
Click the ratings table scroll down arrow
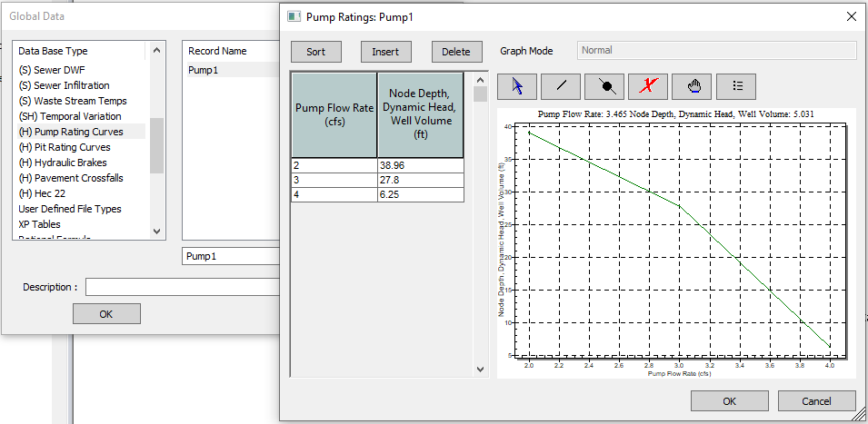click(x=480, y=370)
